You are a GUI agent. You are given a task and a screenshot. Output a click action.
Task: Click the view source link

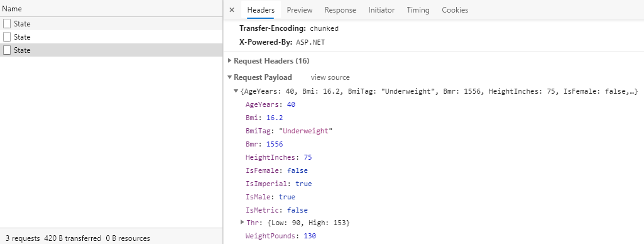(330, 77)
